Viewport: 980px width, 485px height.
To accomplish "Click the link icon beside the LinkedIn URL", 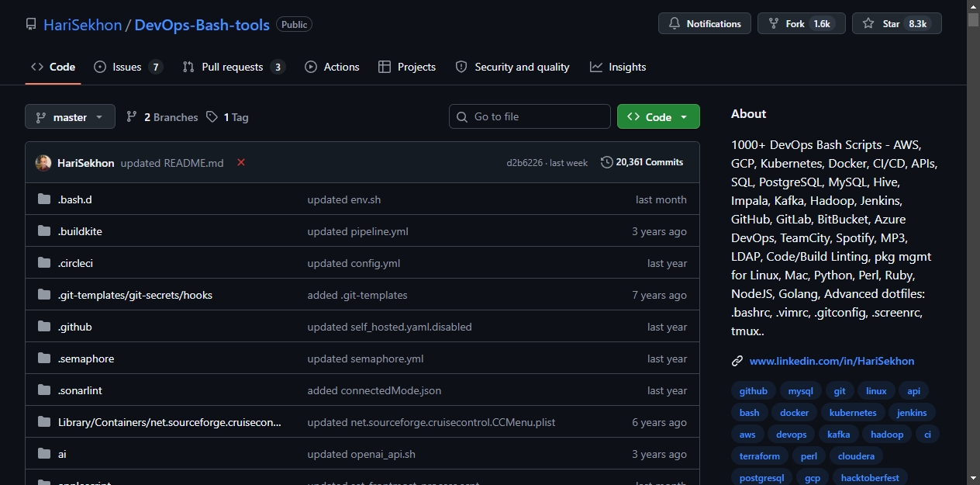I will tap(737, 361).
